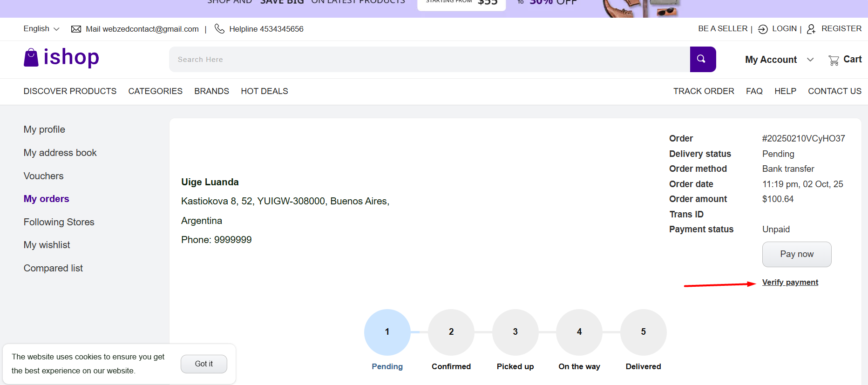Click the login arrow icon
Screen dimensions: 868x385
[763, 29]
